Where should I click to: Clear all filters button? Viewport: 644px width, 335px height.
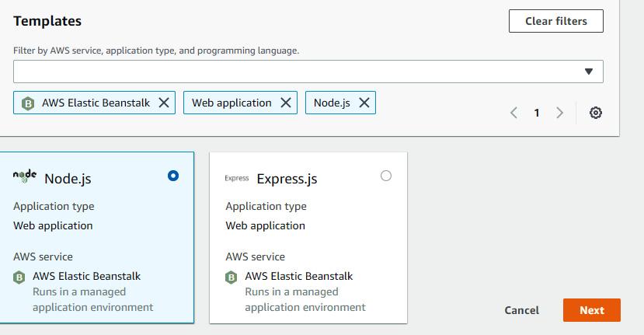556,21
